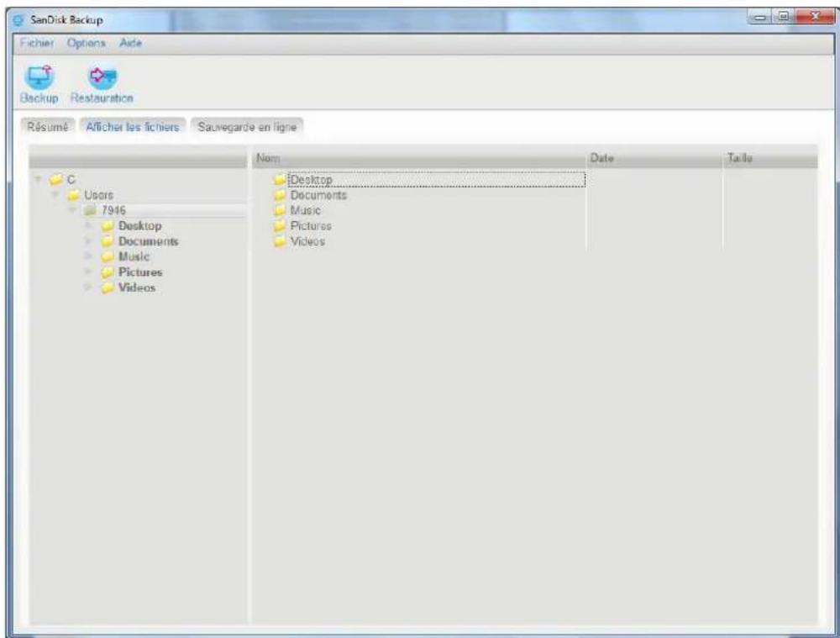Collapse the C drive tree node

point(38,179)
